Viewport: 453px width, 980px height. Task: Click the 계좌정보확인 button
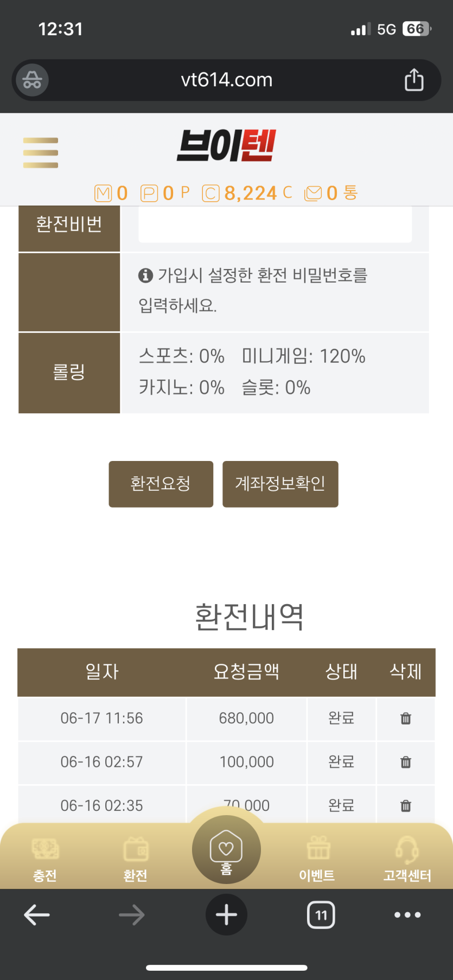click(280, 484)
